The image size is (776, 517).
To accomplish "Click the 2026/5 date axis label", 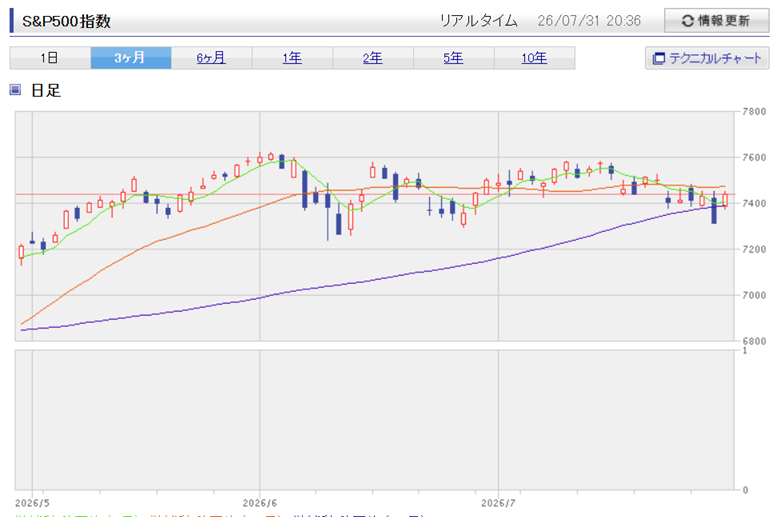I will tap(32, 503).
